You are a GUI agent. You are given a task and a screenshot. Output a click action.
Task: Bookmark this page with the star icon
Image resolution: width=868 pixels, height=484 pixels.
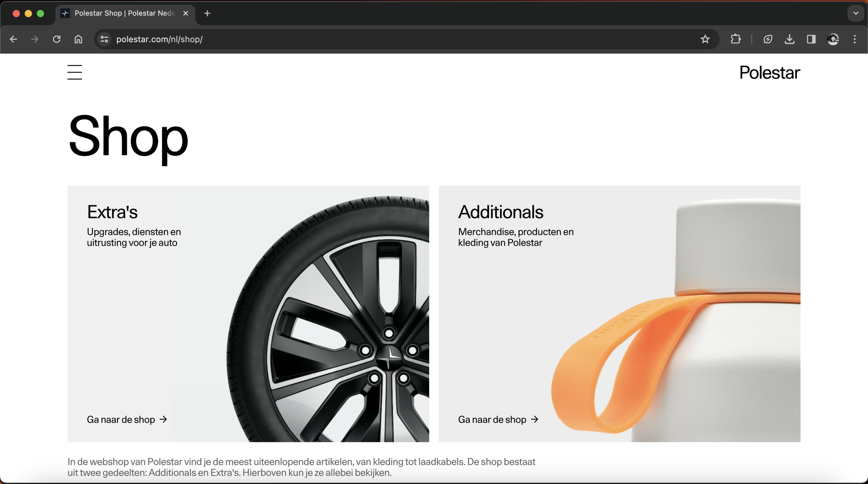tap(705, 39)
